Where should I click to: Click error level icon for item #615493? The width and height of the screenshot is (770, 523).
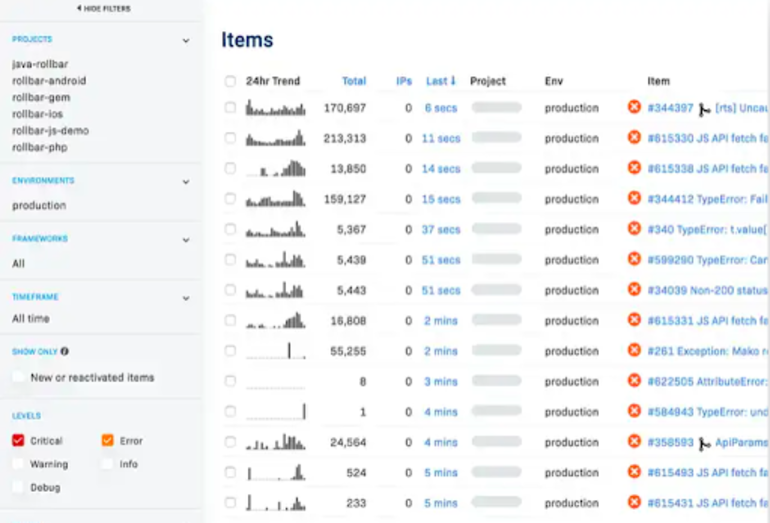point(634,472)
